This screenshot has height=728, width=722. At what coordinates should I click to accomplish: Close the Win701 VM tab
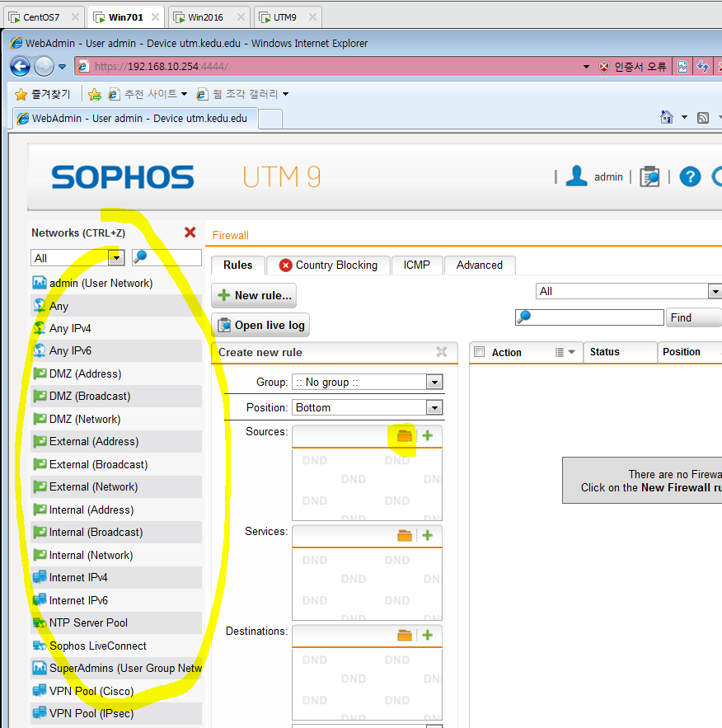coord(156,17)
